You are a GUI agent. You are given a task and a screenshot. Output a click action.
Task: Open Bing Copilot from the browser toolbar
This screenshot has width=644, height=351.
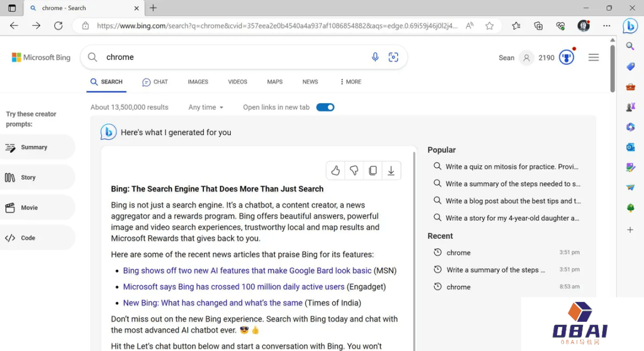tap(630, 26)
